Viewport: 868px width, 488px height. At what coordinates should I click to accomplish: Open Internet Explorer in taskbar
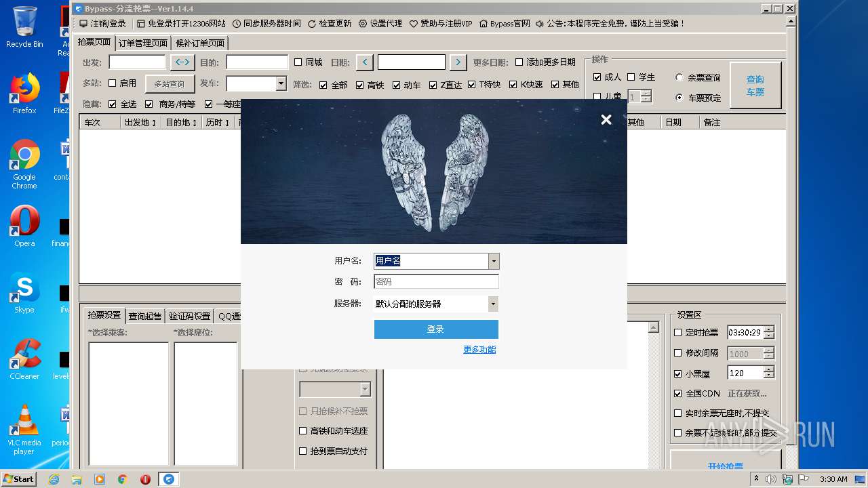54,479
